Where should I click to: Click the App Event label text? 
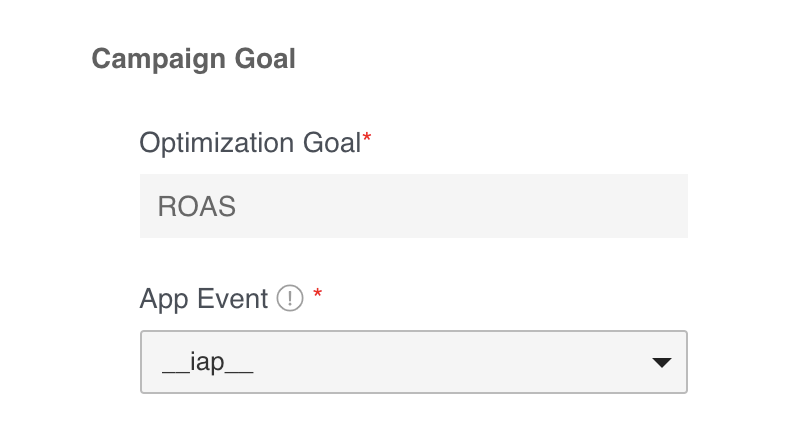point(204,298)
